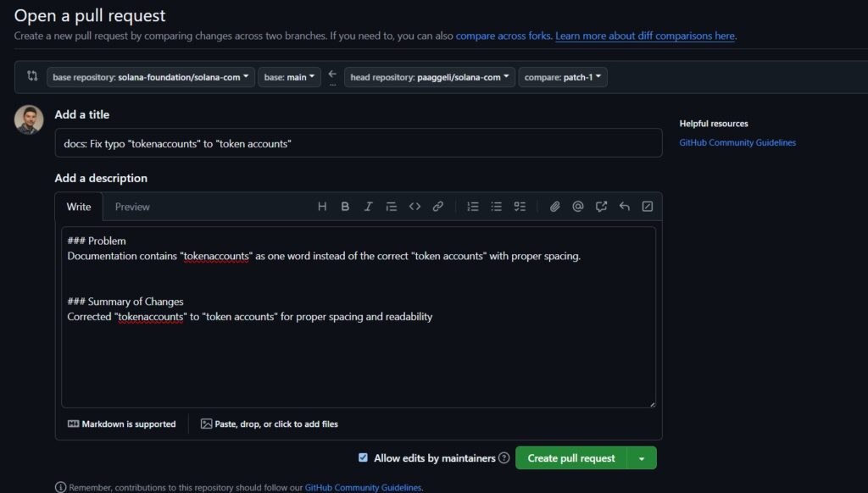This screenshot has height=493, width=868.
Task: Click the Heading formatting icon
Action: tap(322, 207)
